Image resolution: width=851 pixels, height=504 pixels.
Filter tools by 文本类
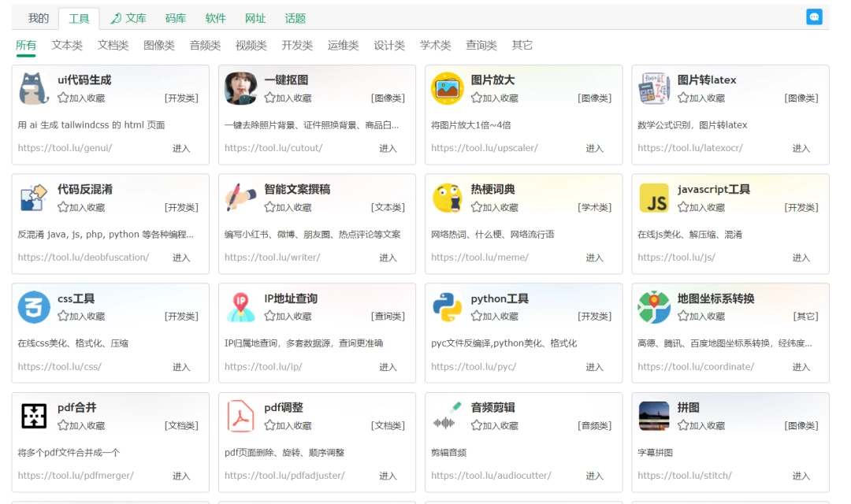(67, 46)
